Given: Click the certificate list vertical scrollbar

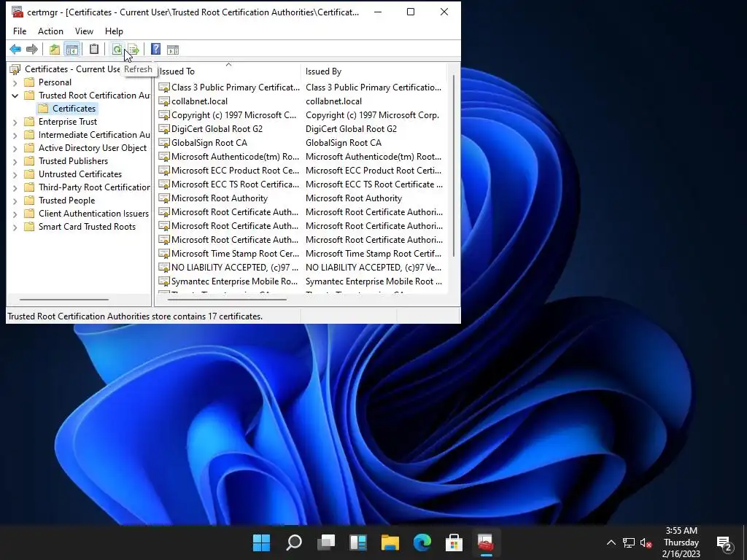Looking at the screenshot, I should tap(454, 166).
